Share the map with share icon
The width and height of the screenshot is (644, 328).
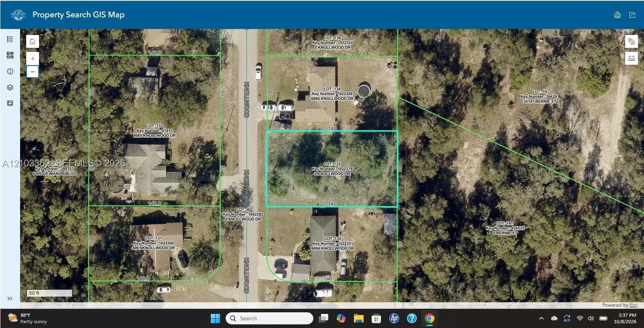coord(632,15)
